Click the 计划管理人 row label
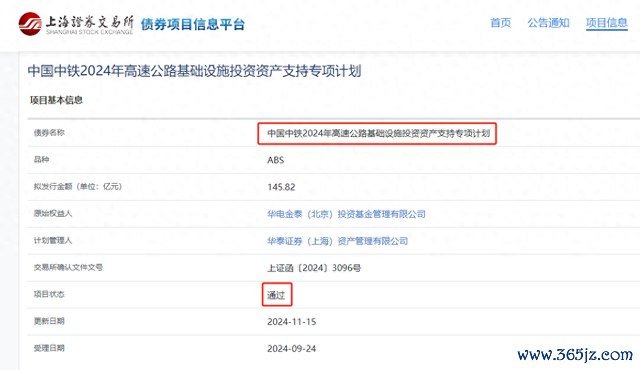The image size is (640, 370). [x=53, y=240]
